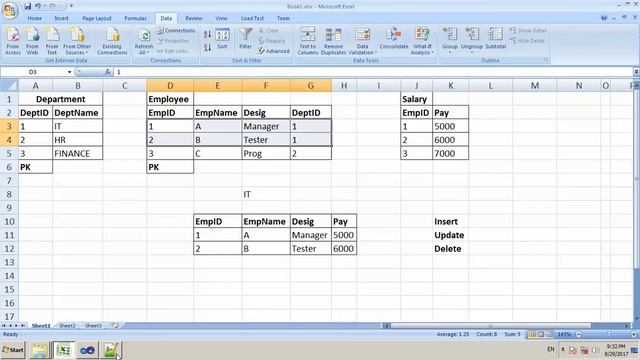Expand the formula bar
Viewport: 640px width, 360px height.
[636, 72]
